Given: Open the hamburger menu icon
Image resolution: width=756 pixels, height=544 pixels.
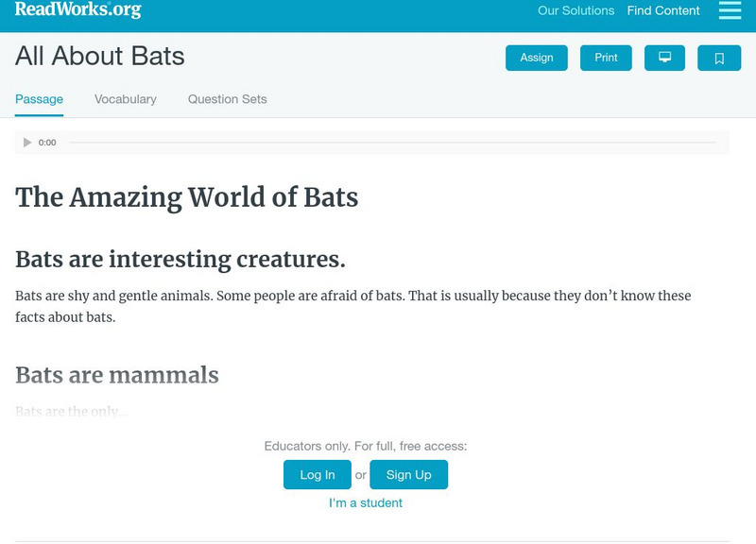Looking at the screenshot, I should 730,10.
